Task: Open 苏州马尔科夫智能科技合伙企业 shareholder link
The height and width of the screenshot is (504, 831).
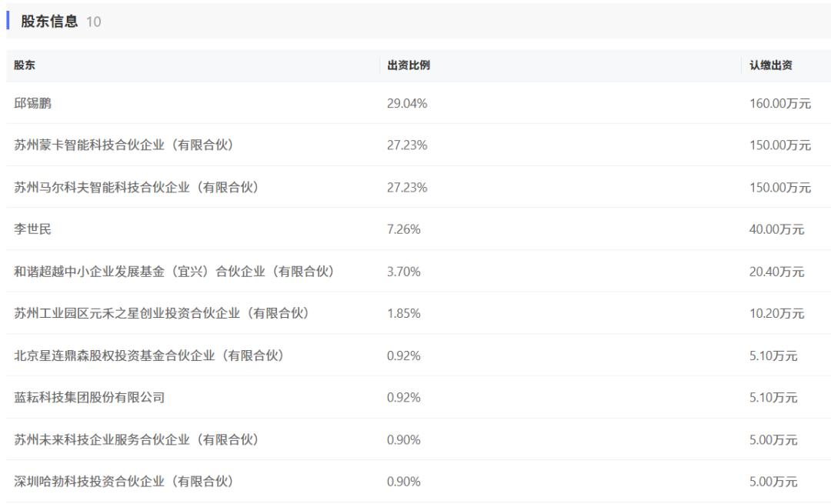Action: pyautogui.click(x=135, y=187)
